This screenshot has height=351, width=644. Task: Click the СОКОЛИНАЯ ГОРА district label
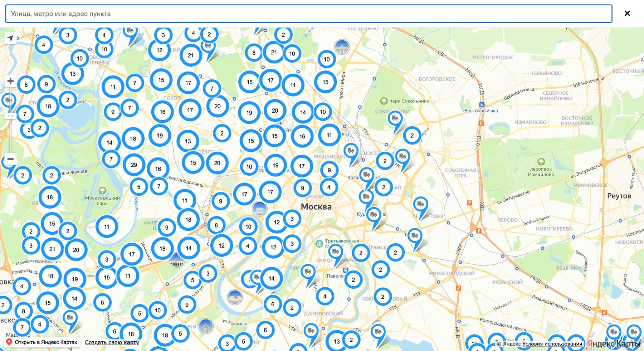[x=460, y=173]
